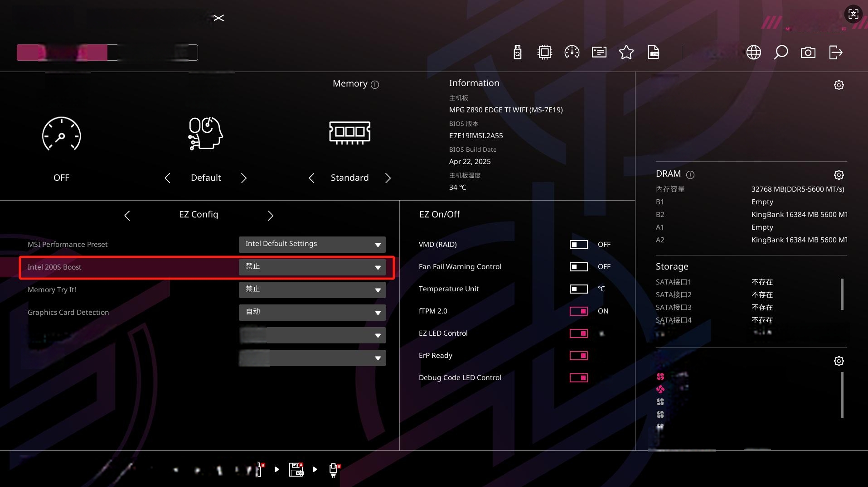The image size is (868, 487).
Task: Open the LOG file icon
Action: pyautogui.click(x=653, y=53)
